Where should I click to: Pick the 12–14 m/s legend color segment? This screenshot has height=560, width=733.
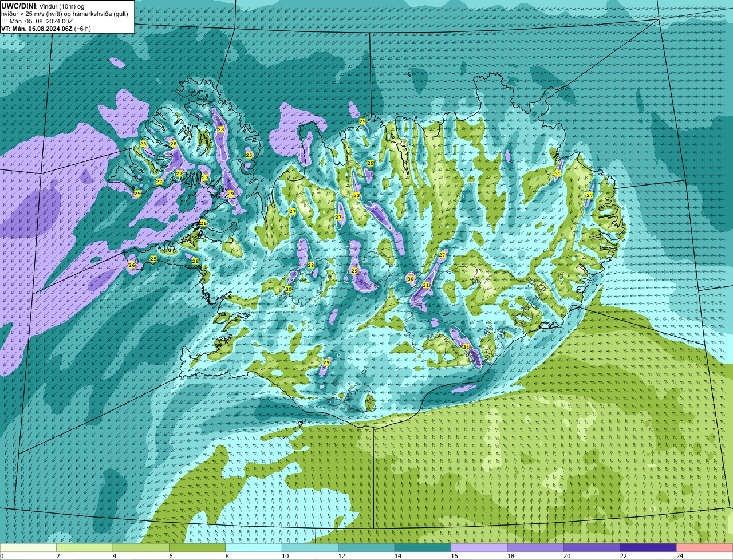pyautogui.click(x=367, y=547)
